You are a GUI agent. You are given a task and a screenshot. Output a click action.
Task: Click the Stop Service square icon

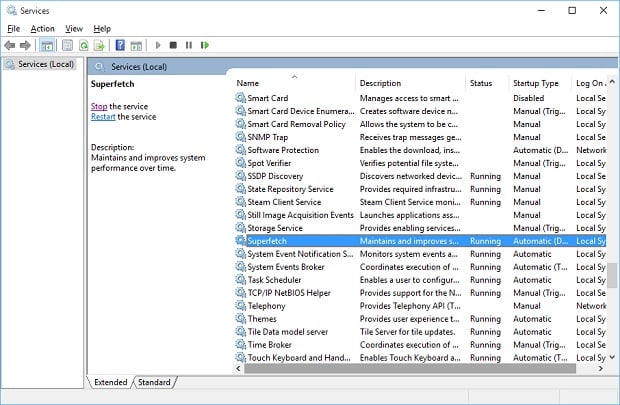[x=173, y=45]
